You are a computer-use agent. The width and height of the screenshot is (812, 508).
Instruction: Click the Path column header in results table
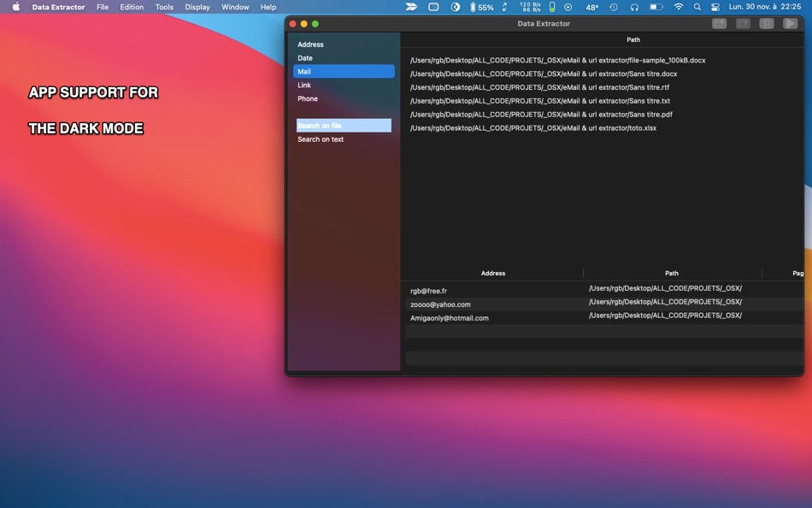point(672,273)
